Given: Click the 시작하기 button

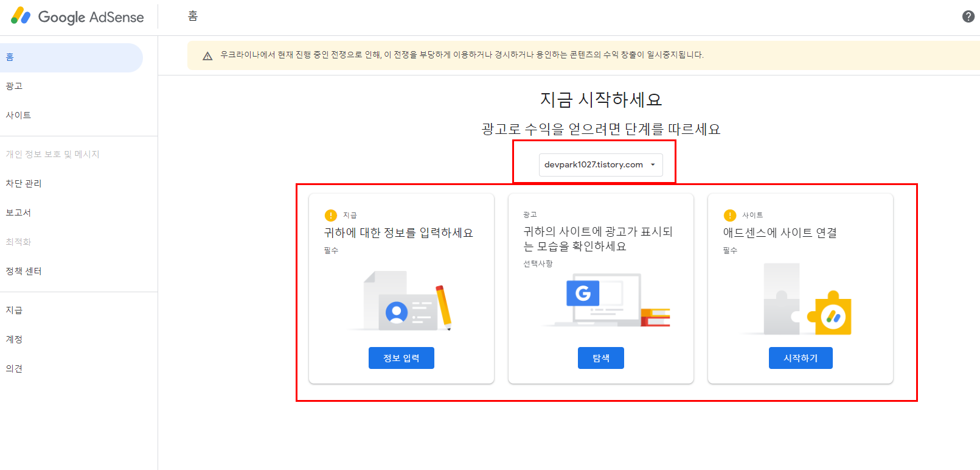Looking at the screenshot, I should tap(801, 358).
